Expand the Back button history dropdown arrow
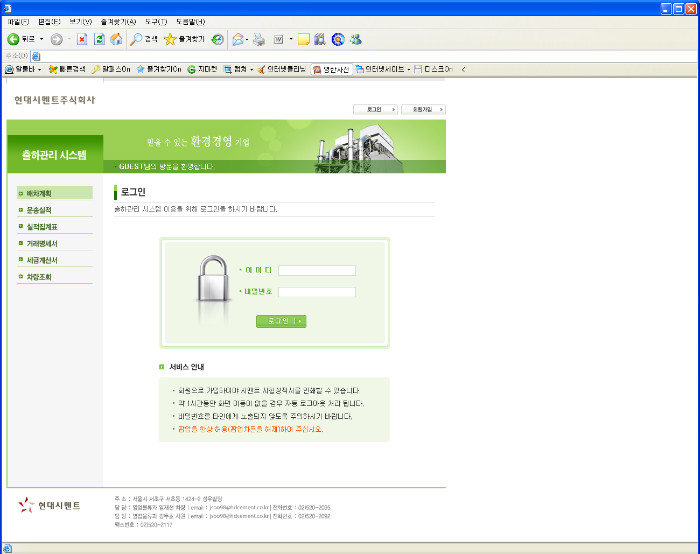 pyautogui.click(x=41, y=39)
